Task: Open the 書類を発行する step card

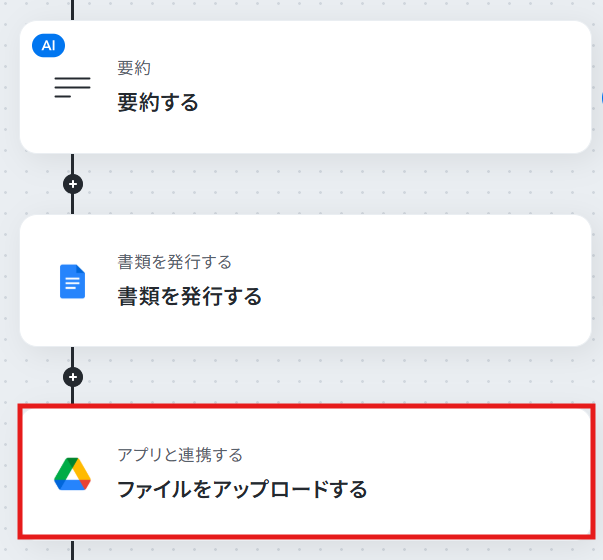Action: point(305,281)
